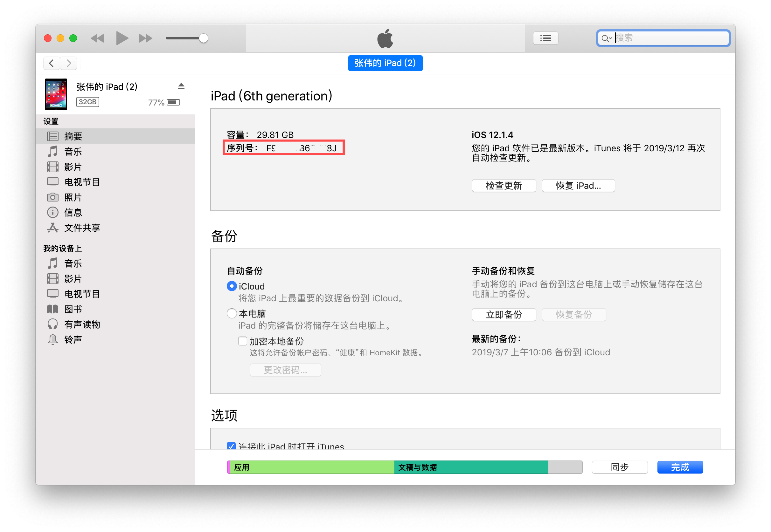Enable the 加密本地备份 checkbox
771x532 pixels.
click(243, 341)
